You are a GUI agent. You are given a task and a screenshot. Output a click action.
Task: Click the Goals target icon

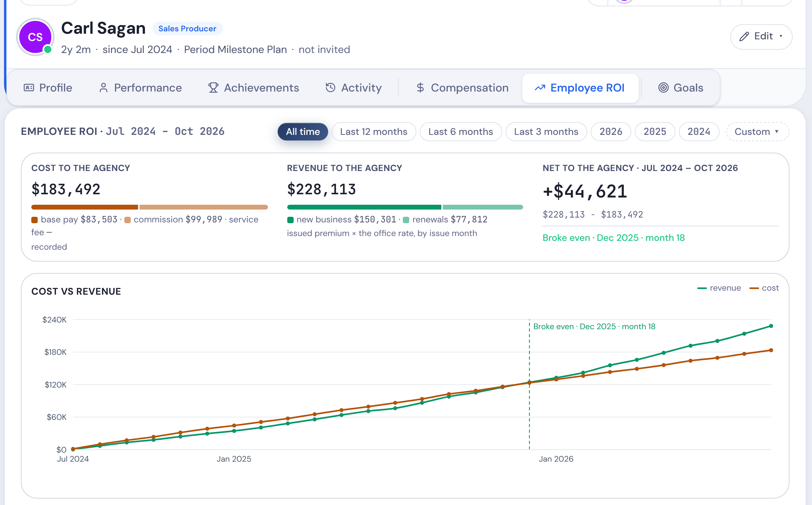[x=664, y=88]
